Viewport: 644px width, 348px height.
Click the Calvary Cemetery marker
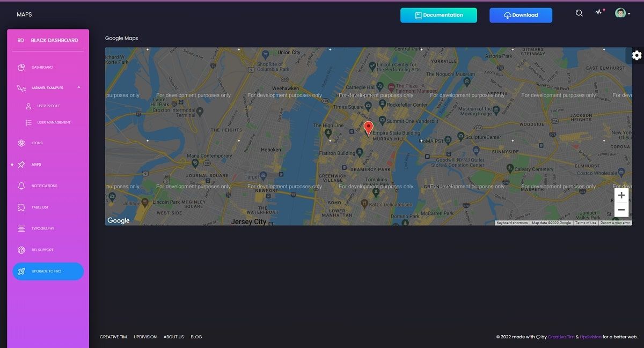509,169
